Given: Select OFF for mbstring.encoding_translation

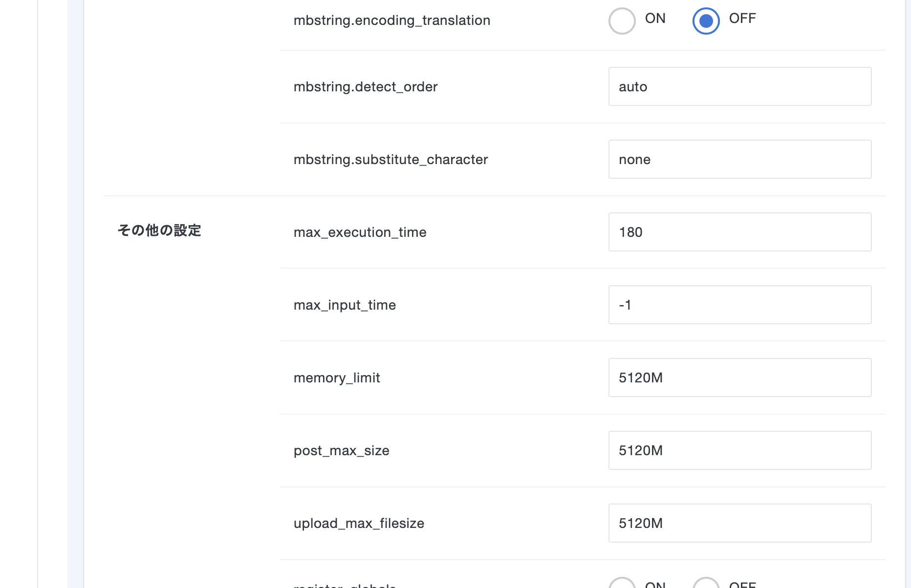Looking at the screenshot, I should coord(706,21).
